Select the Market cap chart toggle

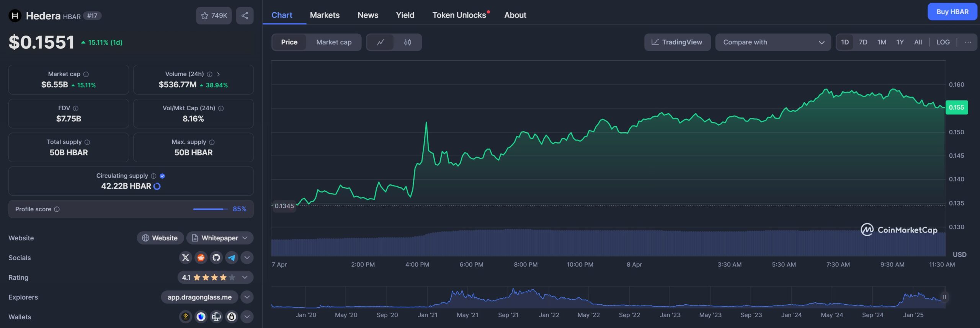(334, 42)
